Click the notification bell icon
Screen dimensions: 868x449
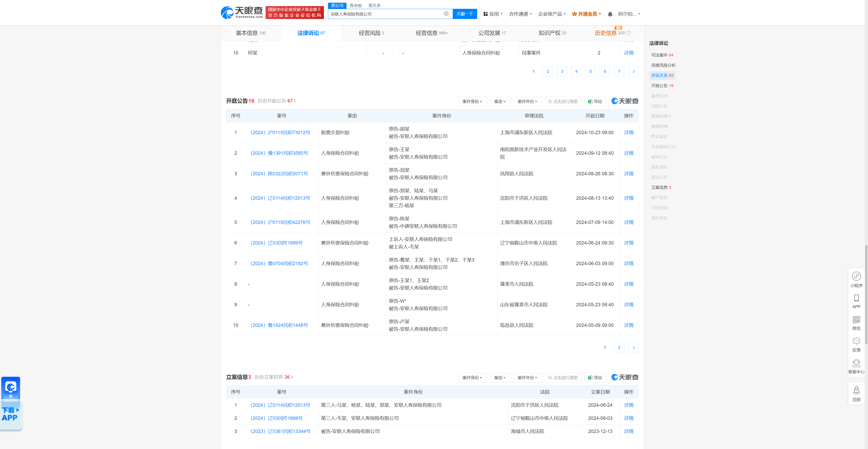click(610, 14)
